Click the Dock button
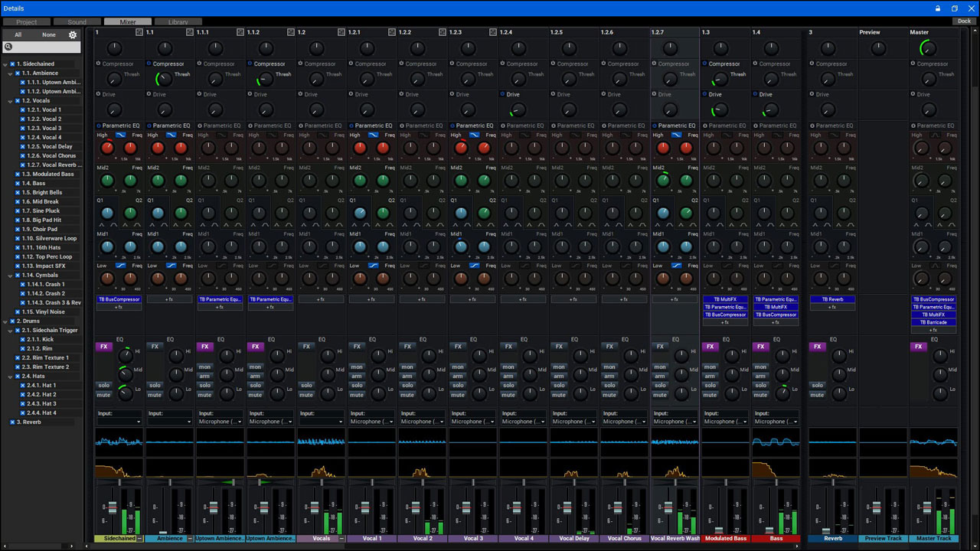Viewport: 980px width, 551px height. coord(964,21)
